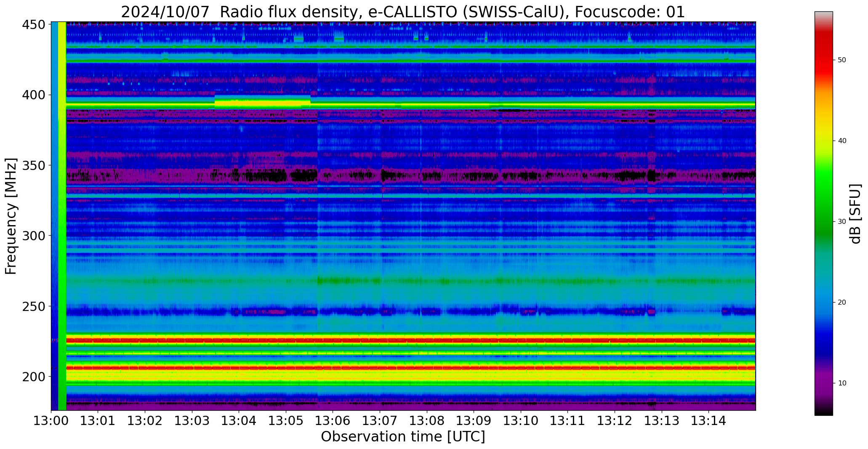Select the 13:07 time tick label
Viewport: 868px width, 449px height.
tap(380, 420)
